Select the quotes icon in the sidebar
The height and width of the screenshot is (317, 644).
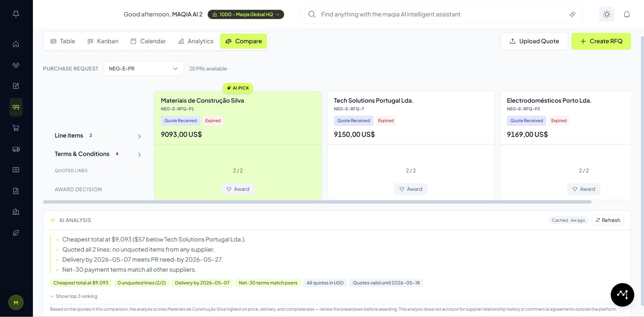[x=16, y=107]
